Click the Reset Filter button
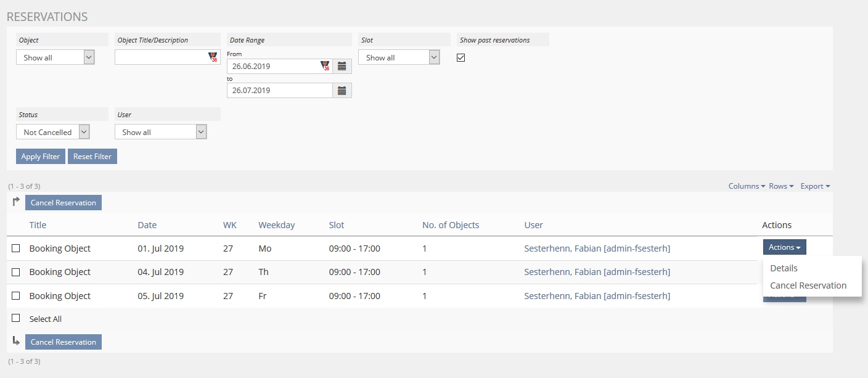The height and width of the screenshot is (378, 868). [x=92, y=156]
